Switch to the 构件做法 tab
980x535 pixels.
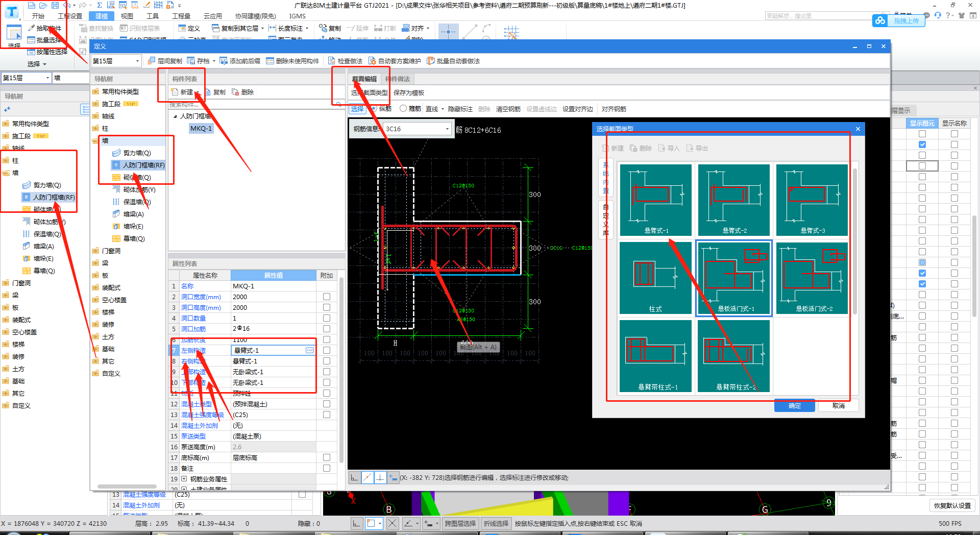398,79
